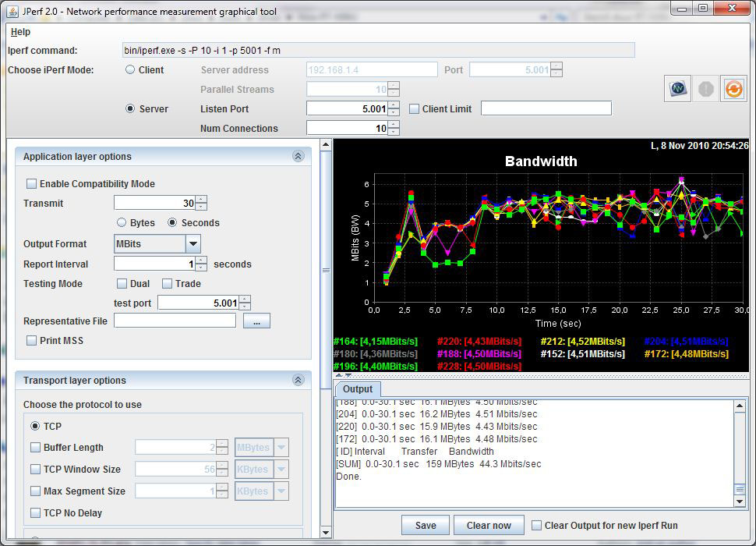Viewport: 756px width, 546px height.
Task: Click the grayed-out Stop iPerf icon
Action: click(706, 89)
